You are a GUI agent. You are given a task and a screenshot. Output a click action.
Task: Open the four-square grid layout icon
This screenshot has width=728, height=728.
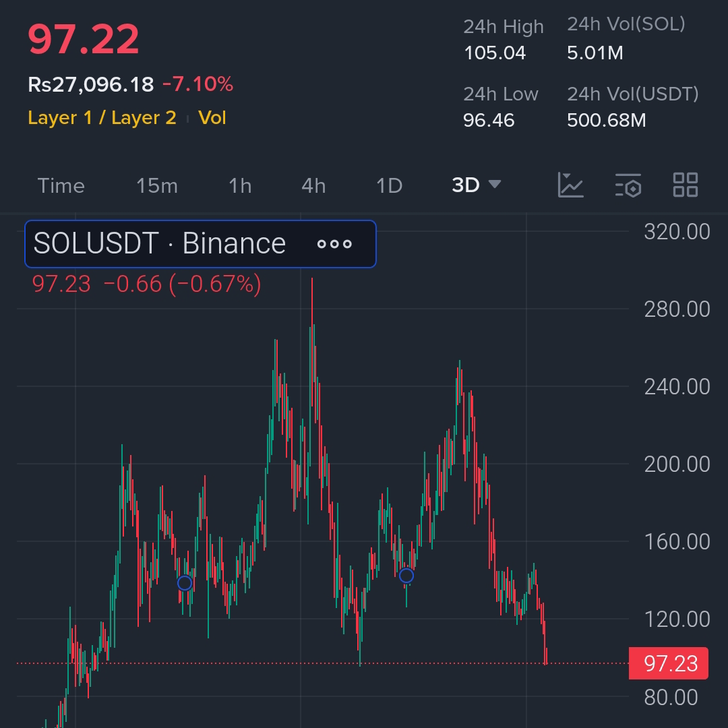686,185
